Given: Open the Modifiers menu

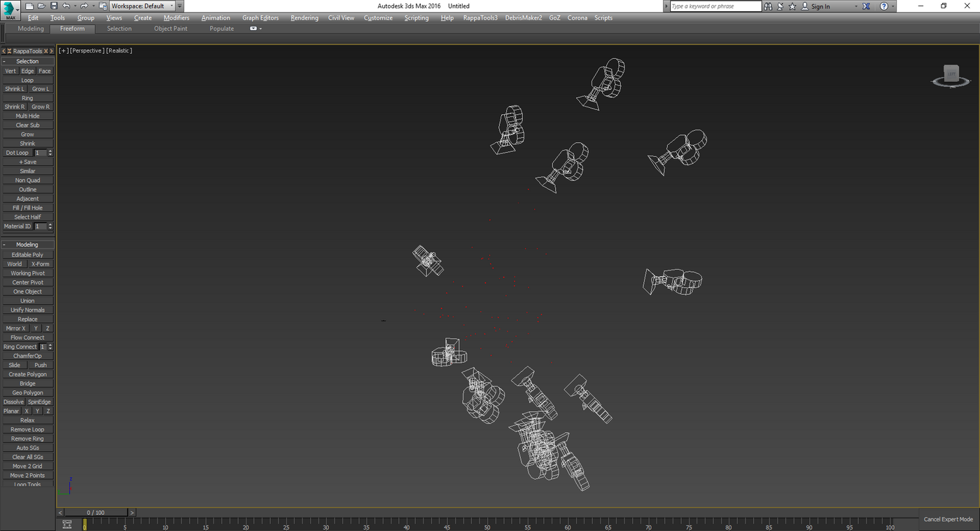Looking at the screenshot, I should click(x=176, y=18).
